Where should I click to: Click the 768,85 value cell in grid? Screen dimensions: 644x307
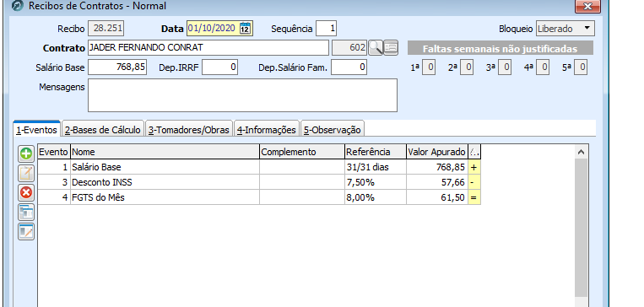coord(437,167)
